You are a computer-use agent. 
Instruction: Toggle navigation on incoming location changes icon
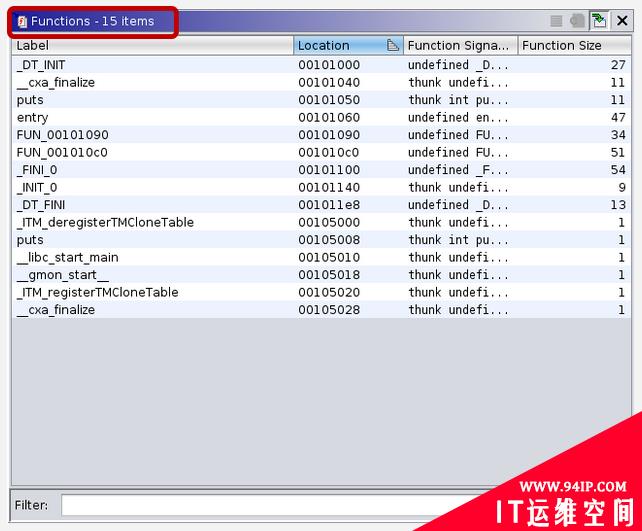click(x=599, y=20)
